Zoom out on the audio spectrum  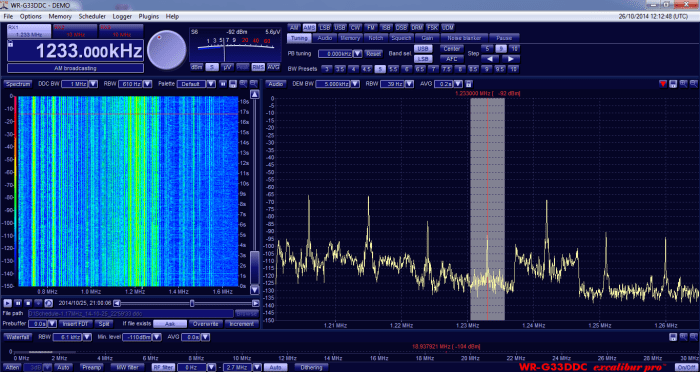pyautogui.click(x=694, y=84)
